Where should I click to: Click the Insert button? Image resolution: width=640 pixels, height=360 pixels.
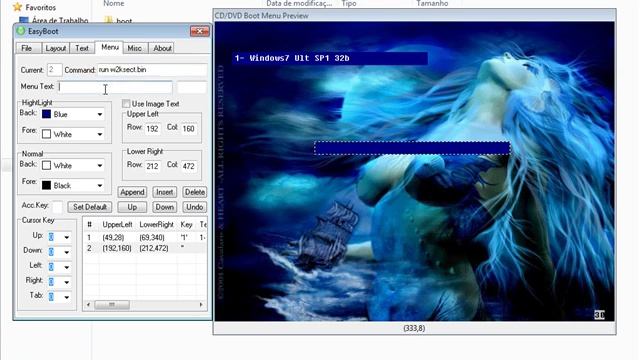click(164, 192)
